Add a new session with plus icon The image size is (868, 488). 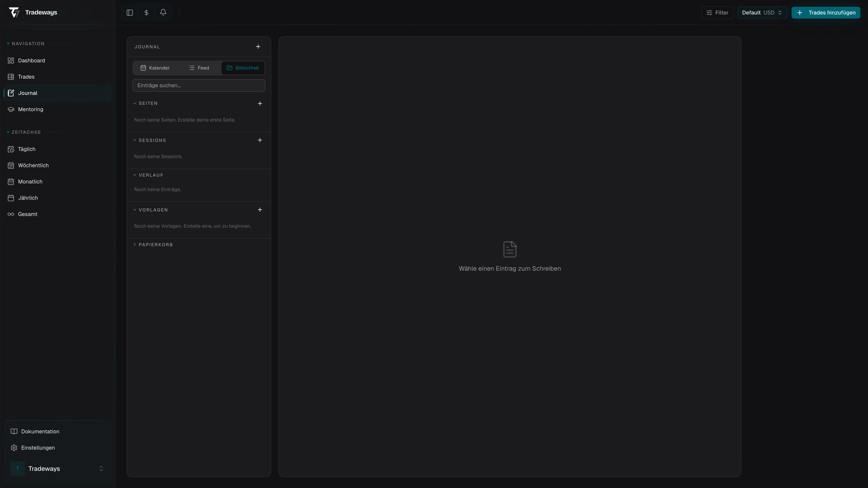(x=260, y=140)
